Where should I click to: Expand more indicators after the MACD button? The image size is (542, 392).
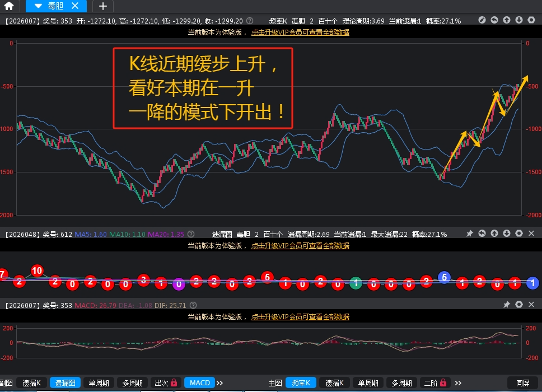click(219, 383)
